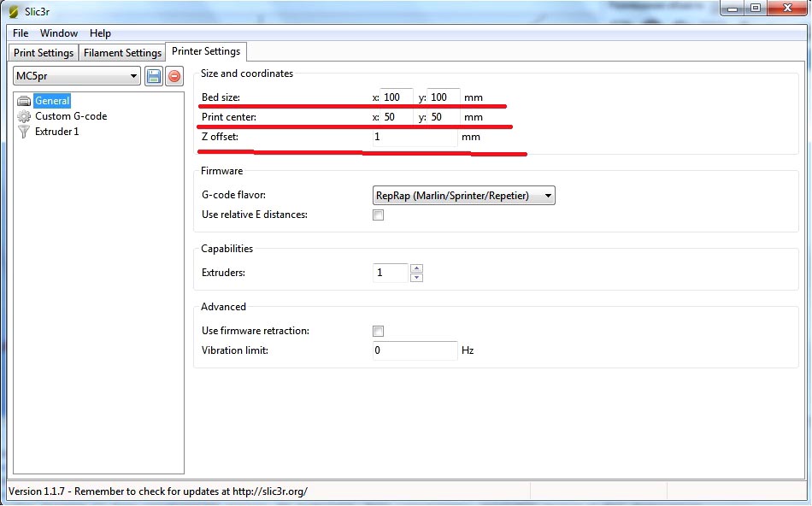The width and height of the screenshot is (812, 506).
Task: Open the Window menu
Action: tap(59, 33)
